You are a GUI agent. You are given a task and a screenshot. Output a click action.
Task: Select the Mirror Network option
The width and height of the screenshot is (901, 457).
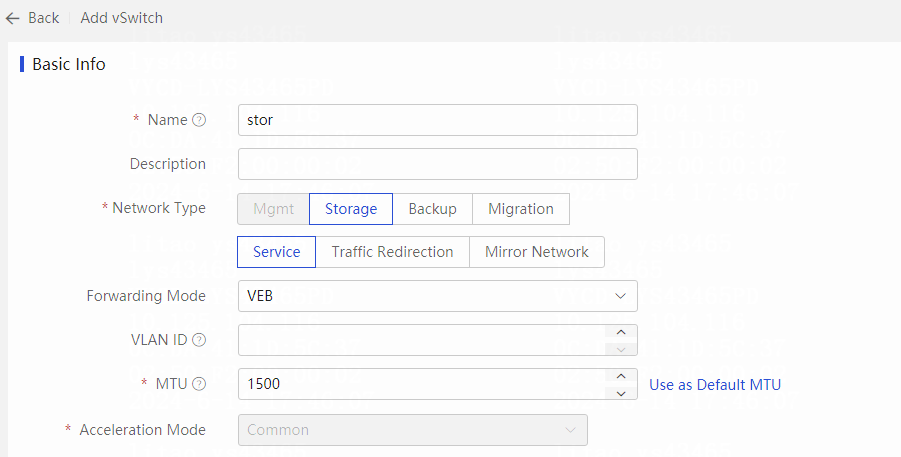pyautogui.click(x=537, y=252)
